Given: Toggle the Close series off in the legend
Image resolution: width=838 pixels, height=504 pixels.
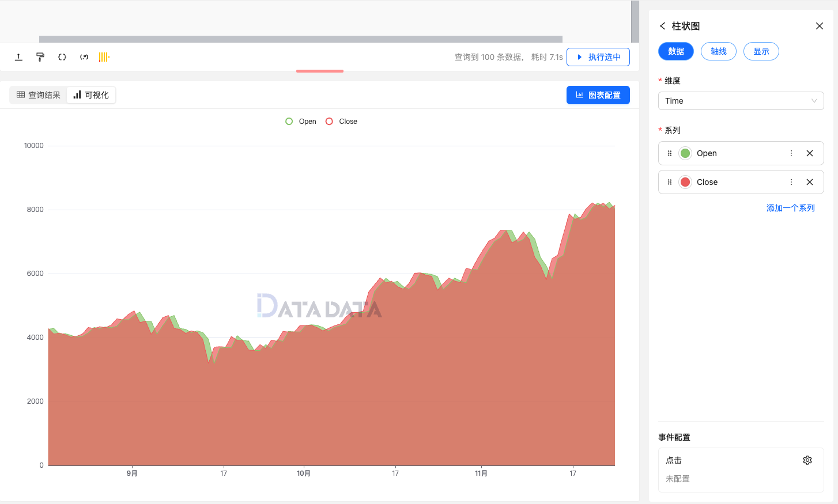Looking at the screenshot, I should pos(341,121).
